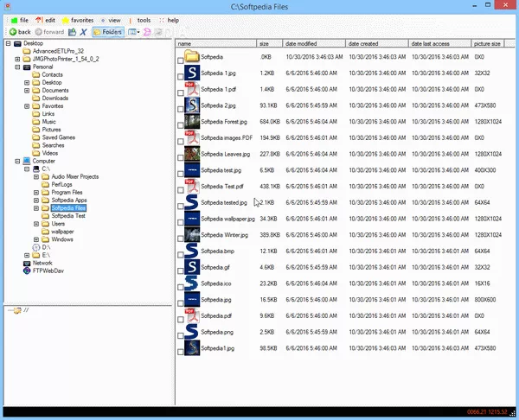Toggle the Folders pane button
Screen dimensions: 519x420
click(107, 32)
